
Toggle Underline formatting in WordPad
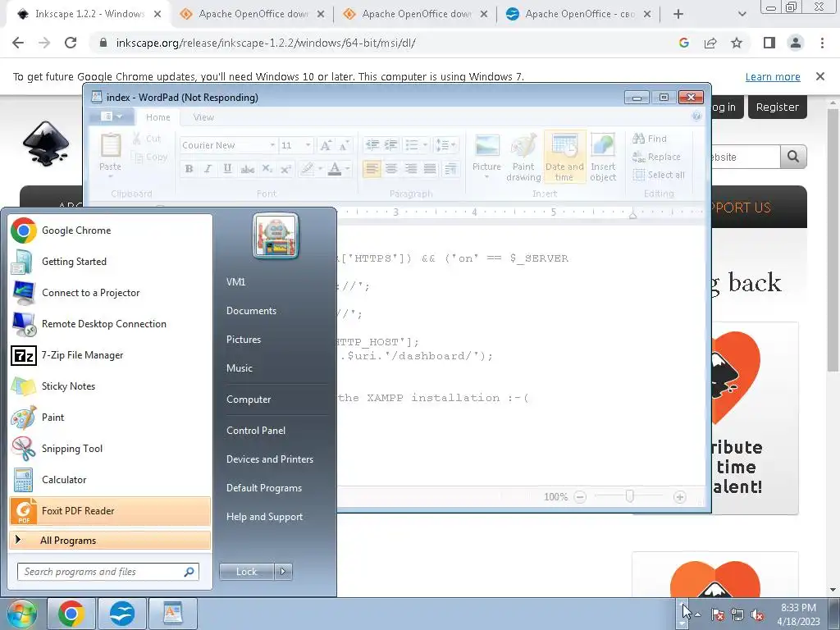pos(227,169)
